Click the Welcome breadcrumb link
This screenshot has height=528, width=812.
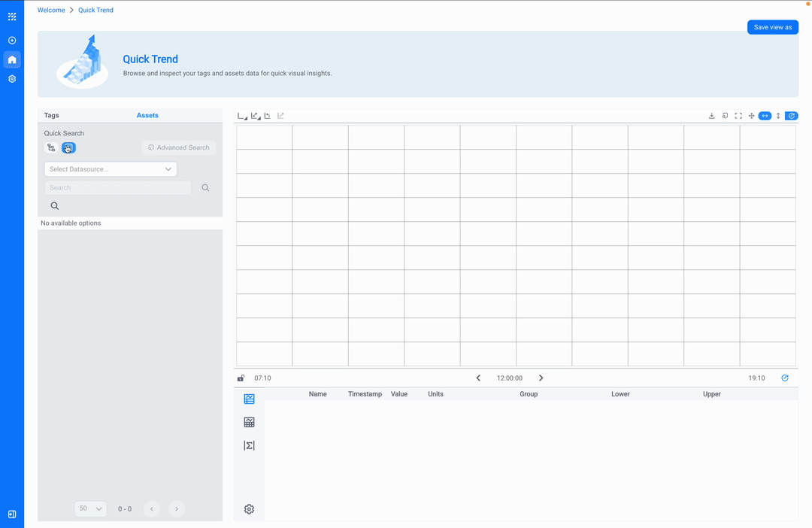coord(51,11)
